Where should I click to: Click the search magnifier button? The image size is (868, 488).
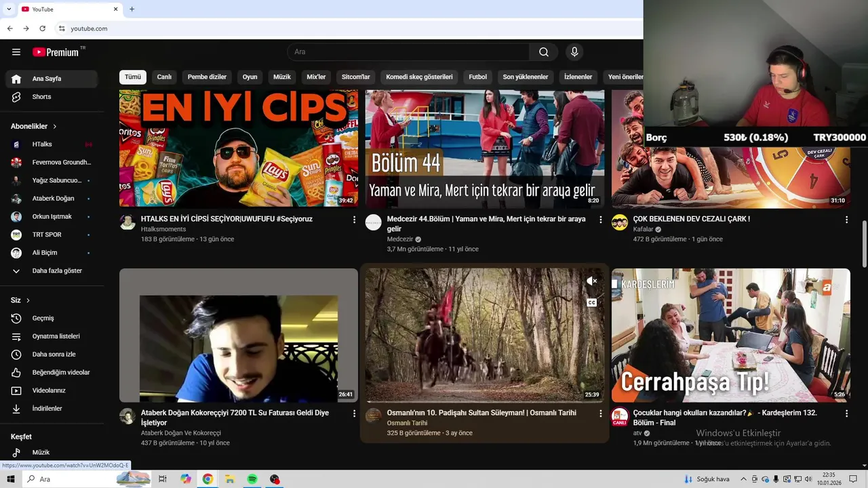click(544, 52)
